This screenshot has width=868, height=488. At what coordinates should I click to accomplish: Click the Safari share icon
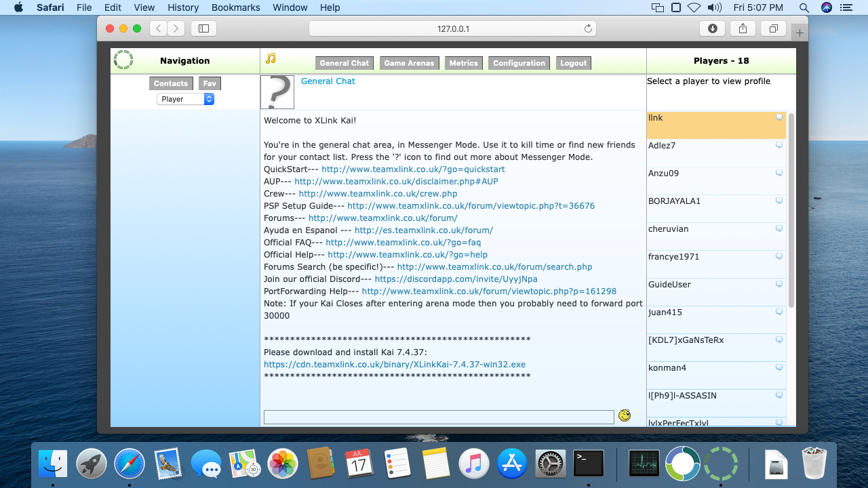(743, 28)
